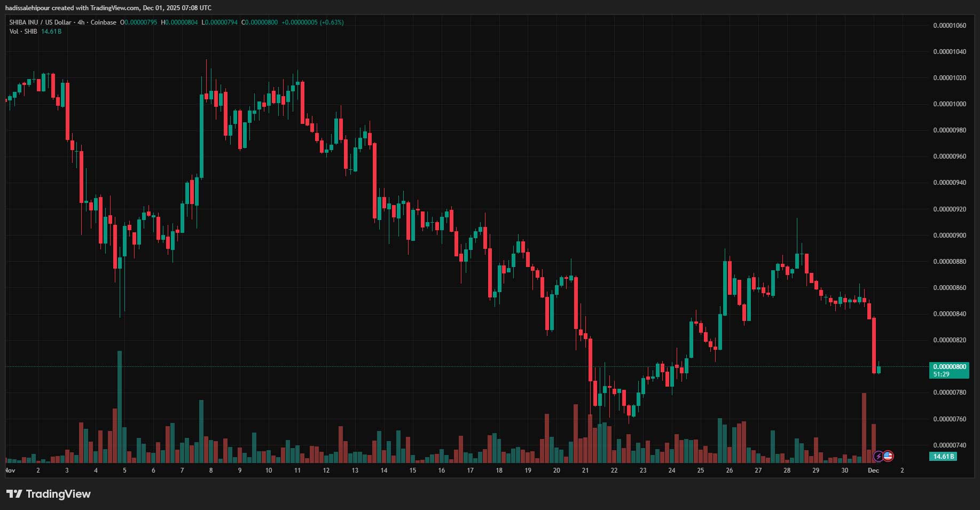The height and width of the screenshot is (510, 980).
Task: Click the 0.00001060 price axis label
Action: point(949,26)
